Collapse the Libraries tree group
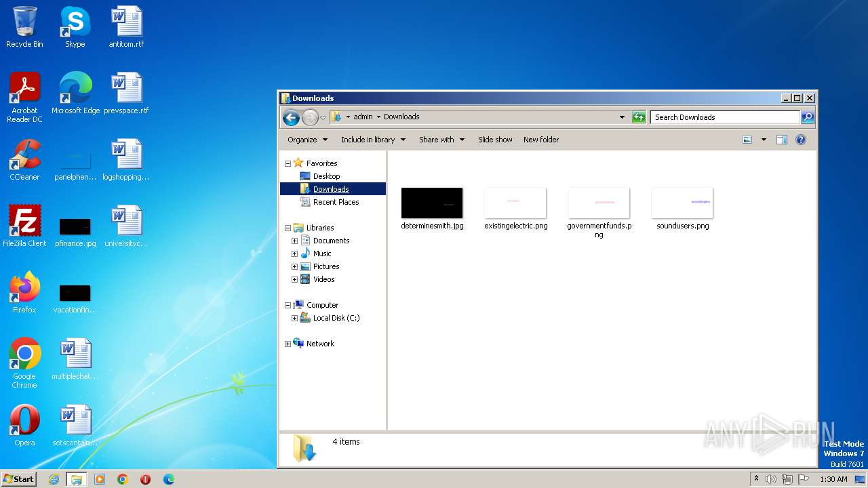 click(x=288, y=228)
